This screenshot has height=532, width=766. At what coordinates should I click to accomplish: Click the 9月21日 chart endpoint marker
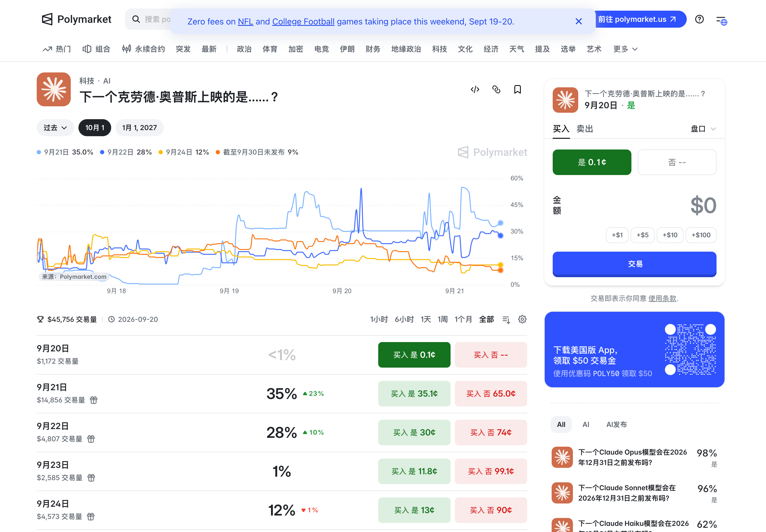coord(500,223)
